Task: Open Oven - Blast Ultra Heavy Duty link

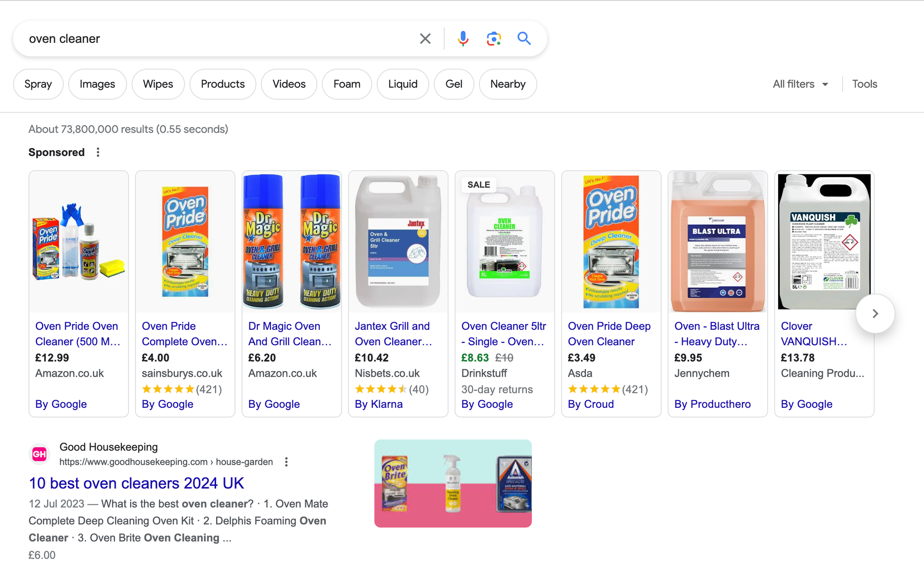Action: click(717, 334)
